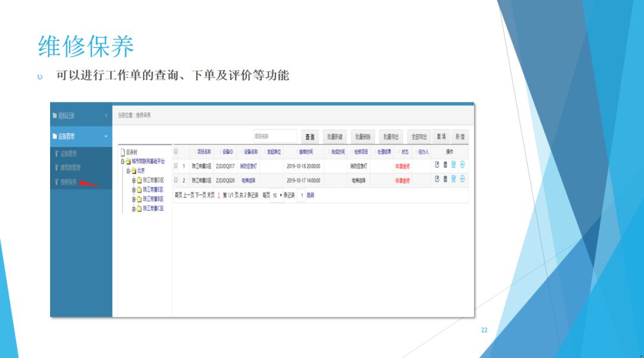This screenshot has height=358, width=644.
Task: Click the 批量删除 button
Action: tap(363, 136)
